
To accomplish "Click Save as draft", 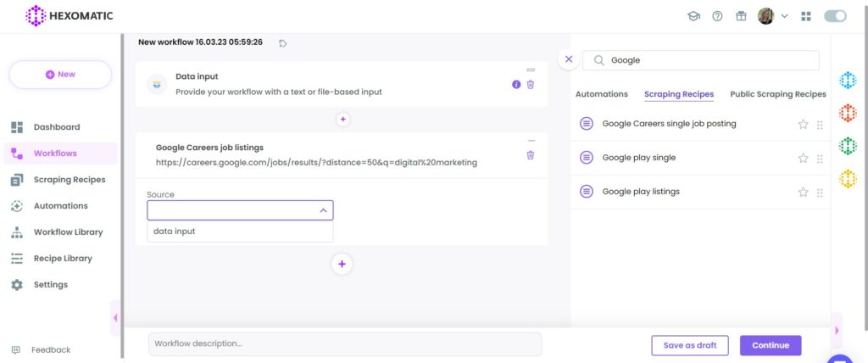I will click(x=690, y=345).
